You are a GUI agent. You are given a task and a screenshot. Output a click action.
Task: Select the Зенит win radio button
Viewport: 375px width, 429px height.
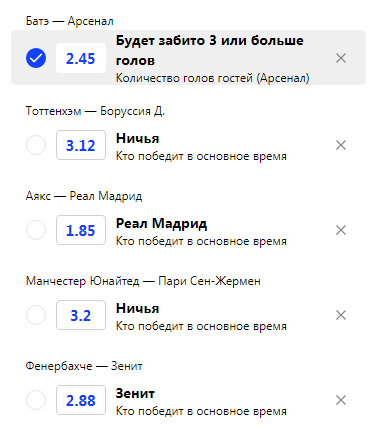[x=36, y=400]
